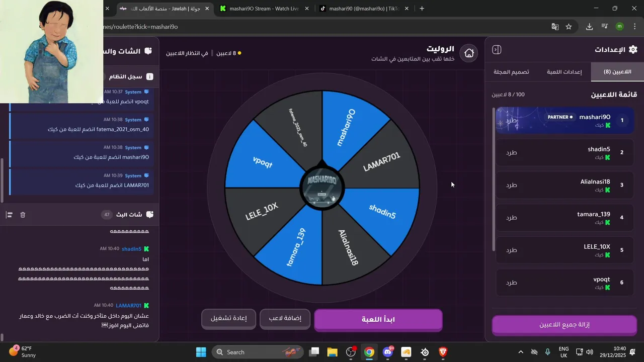Viewport: 644px width, 362px height.
Task: Kick player AliaInasi18 with طرد
Action: click(511, 185)
